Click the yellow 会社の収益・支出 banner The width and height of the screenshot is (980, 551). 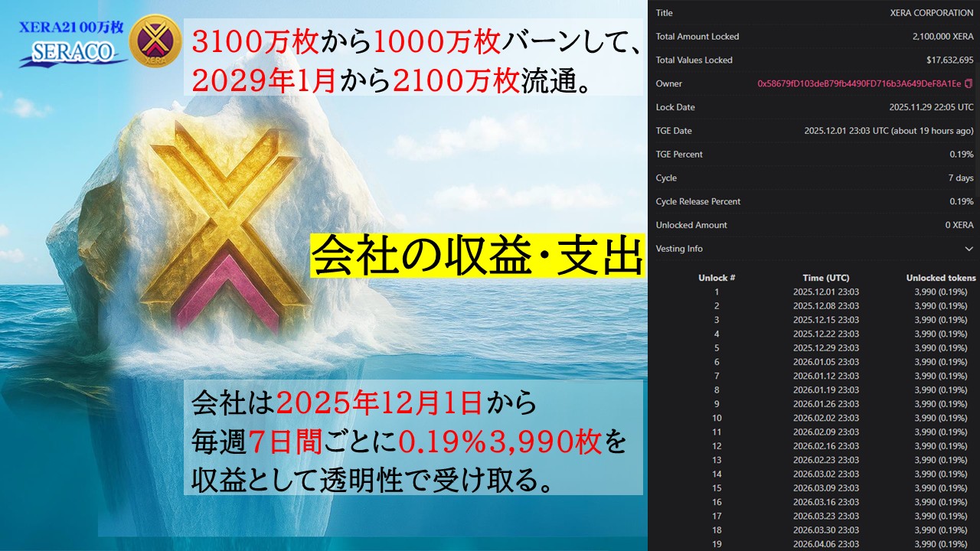(x=478, y=256)
